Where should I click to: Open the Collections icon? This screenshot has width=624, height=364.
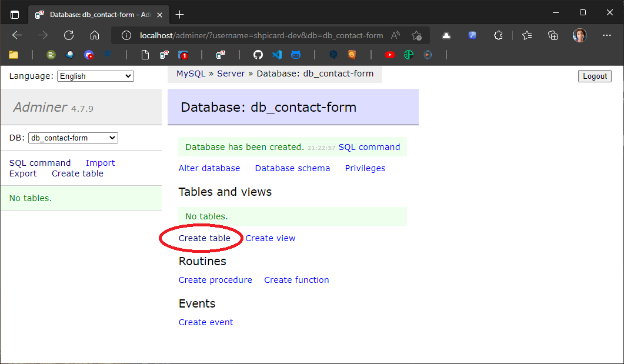pyautogui.click(x=553, y=35)
